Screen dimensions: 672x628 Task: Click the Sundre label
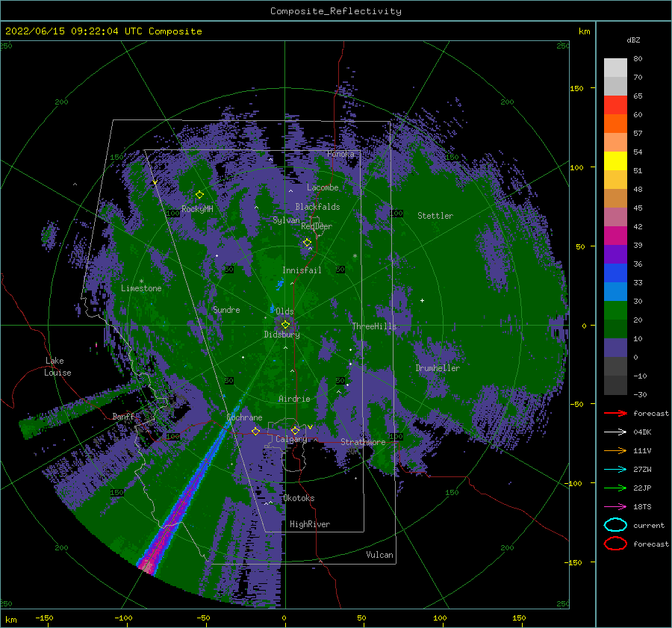coord(226,310)
